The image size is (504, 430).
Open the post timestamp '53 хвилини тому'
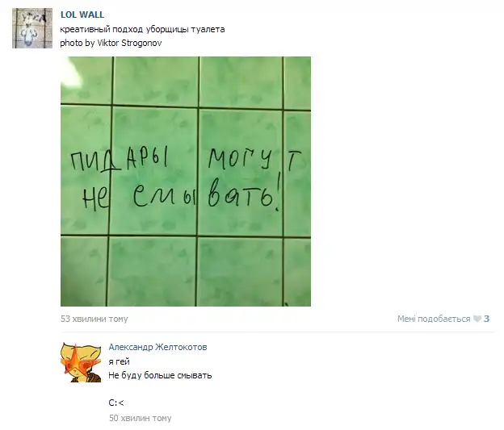[94, 319]
